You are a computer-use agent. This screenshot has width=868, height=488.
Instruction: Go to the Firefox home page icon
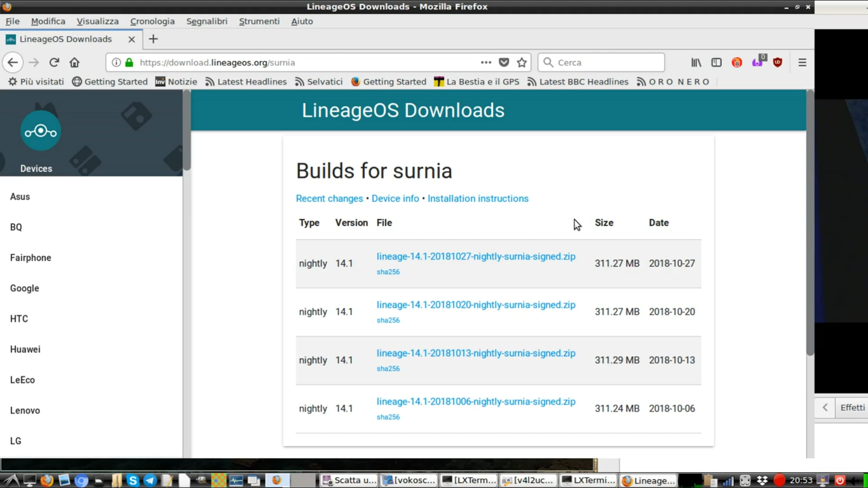click(75, 63)
